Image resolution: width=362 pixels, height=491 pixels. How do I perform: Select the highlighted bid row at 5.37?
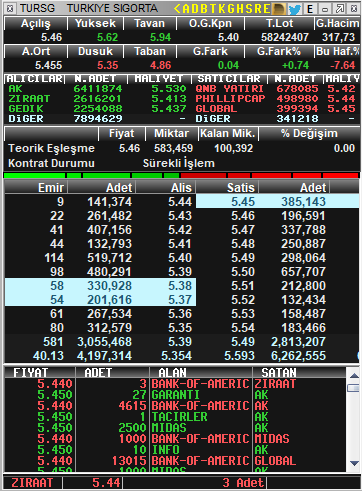coord(100,300)
